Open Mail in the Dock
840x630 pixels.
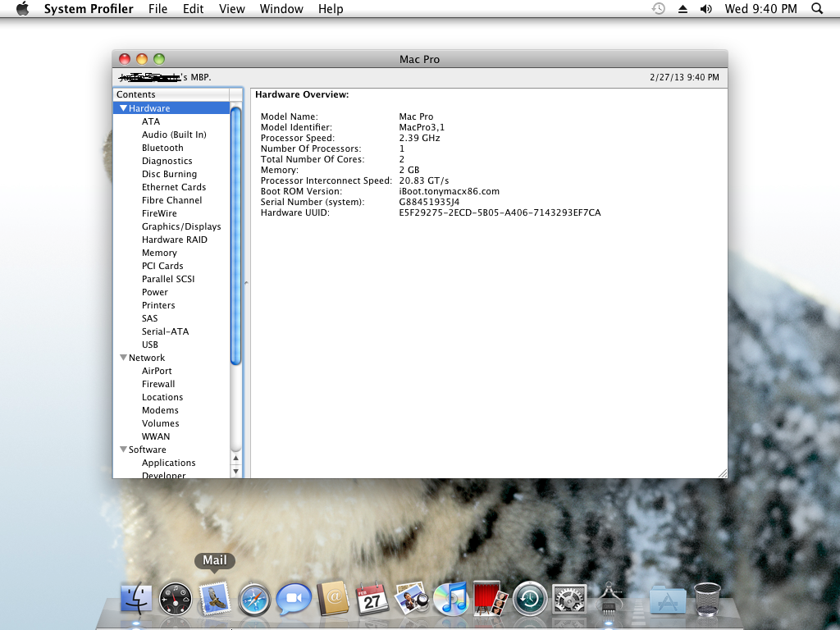point(215,598)
